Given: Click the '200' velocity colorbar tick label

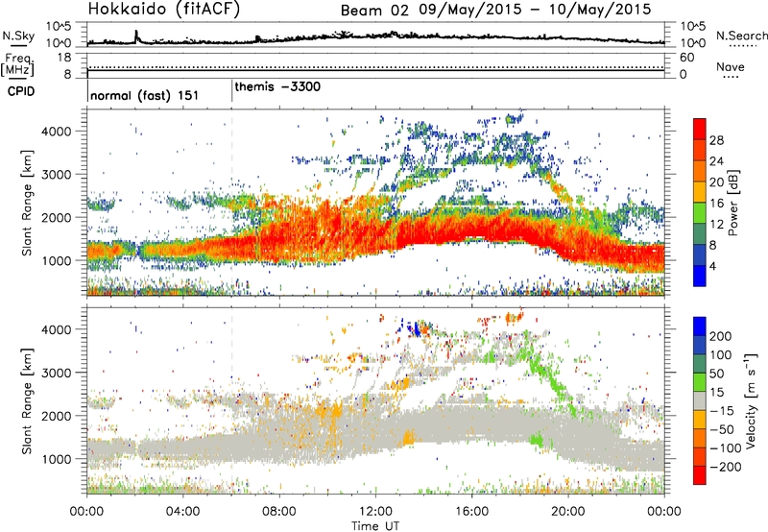Looking at the screenshot, I should coord(721,336).
